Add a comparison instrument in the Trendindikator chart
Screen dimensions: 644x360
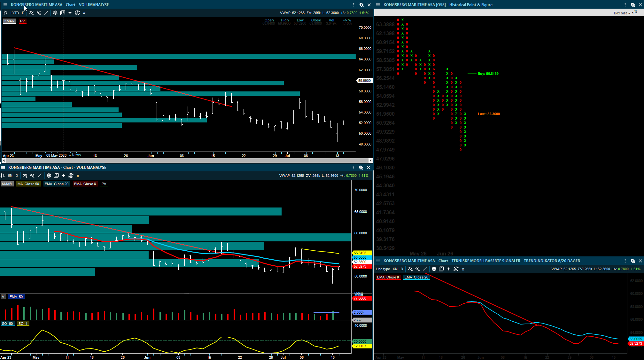417,269
